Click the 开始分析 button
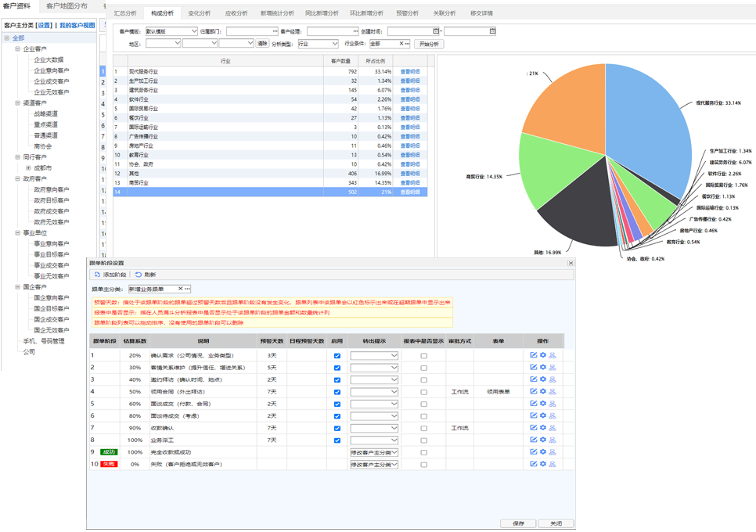Screen dimensions: 756x532 point(430,44)
